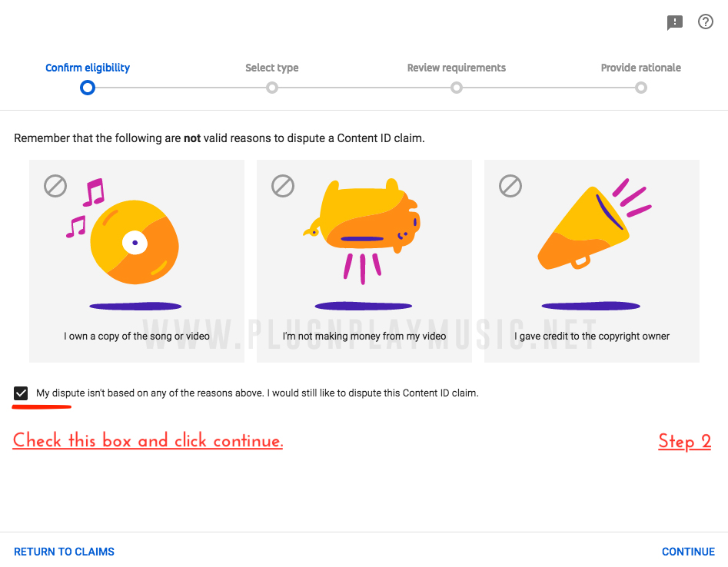Viewport: 728px width, 567px height.
Task: Uncheck the dispute eligibility checkbox
Action: coord(21,393)
